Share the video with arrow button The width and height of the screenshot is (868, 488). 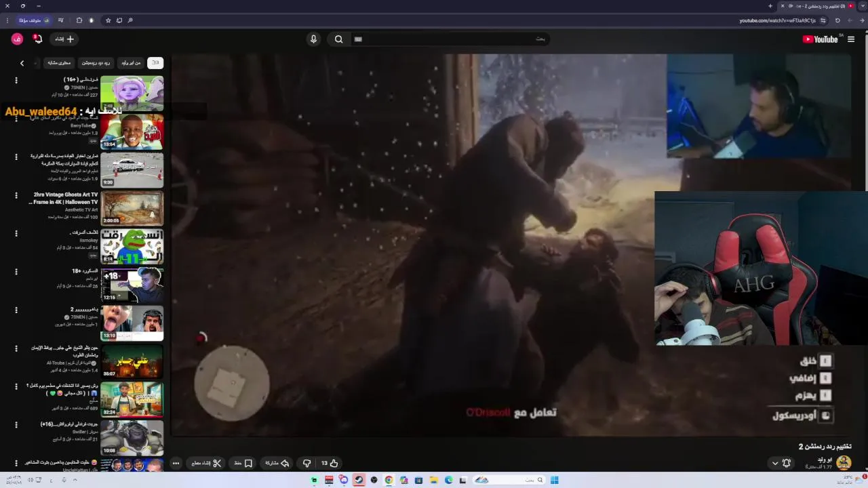(277, 463)
